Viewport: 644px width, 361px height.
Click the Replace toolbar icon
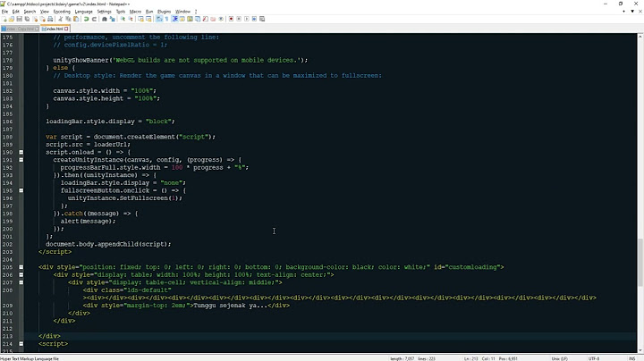point(113,19)
